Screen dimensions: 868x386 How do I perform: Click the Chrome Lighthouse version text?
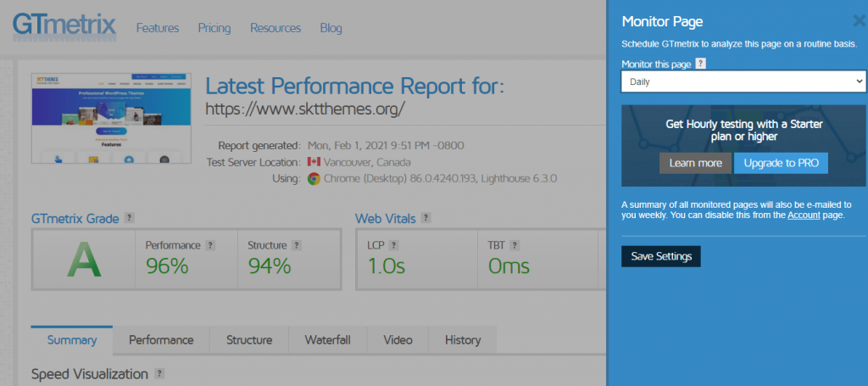(x=440, y=179)
